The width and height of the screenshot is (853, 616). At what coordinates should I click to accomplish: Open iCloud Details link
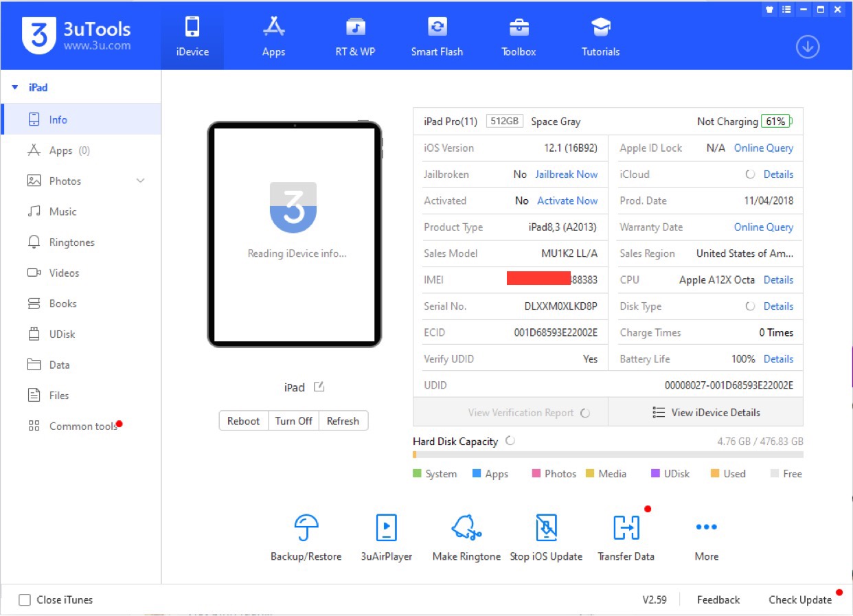point(778,174)
